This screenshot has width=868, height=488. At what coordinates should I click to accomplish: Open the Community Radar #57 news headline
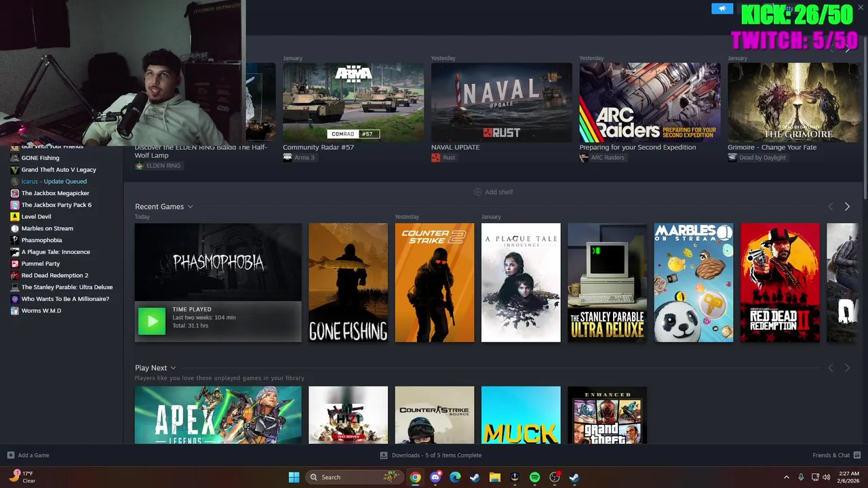(x=318, y=147)
